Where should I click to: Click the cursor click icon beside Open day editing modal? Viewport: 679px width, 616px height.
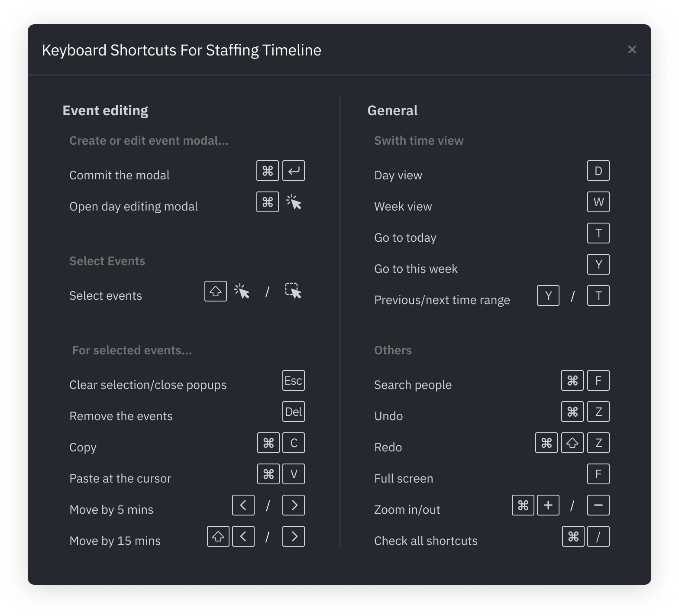[294, 202]
